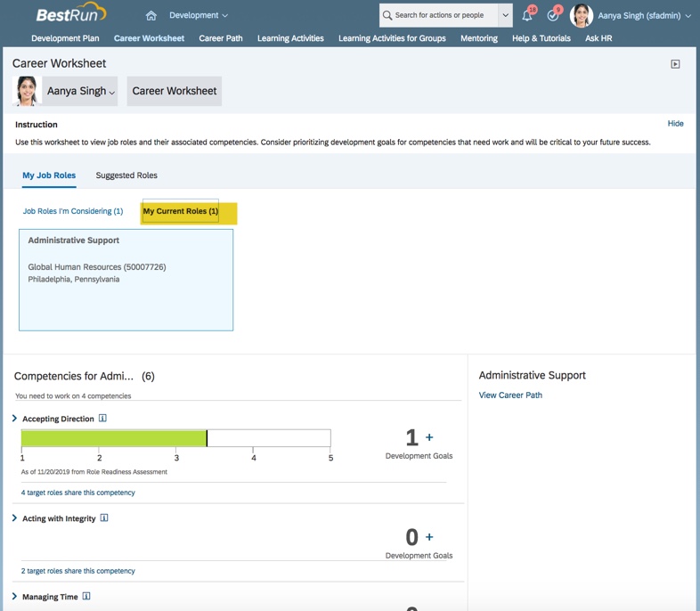Viewport: 700px width, 611px height.
Task: Hide the Instruction section
Action: click(x=675, y=124)
